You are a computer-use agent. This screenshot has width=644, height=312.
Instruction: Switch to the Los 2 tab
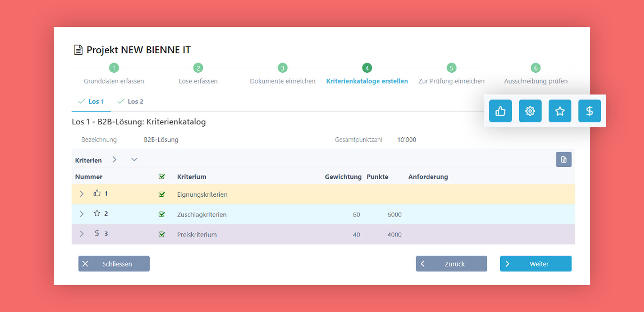coord(130,102)
